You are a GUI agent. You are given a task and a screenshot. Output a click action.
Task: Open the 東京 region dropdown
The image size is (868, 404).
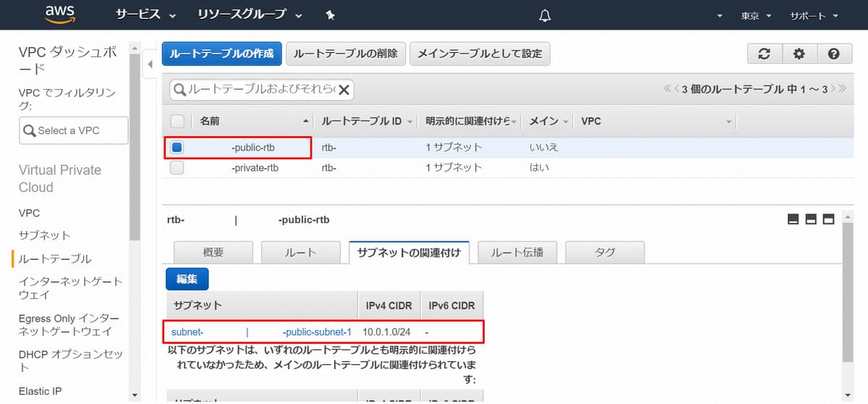coord(757,16)
